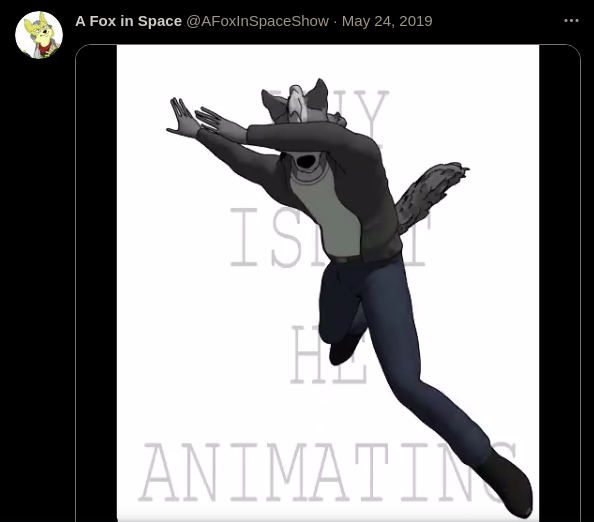
Task: Click the "ANIMATING" watermark text
Action: point(328,472)
